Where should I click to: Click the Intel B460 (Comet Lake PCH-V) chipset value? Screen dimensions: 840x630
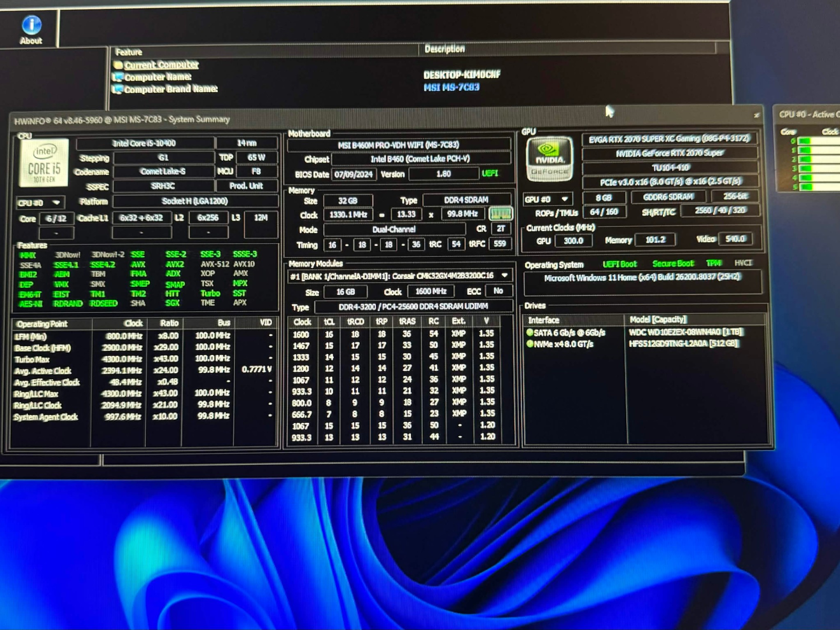(x=421, y=159)
